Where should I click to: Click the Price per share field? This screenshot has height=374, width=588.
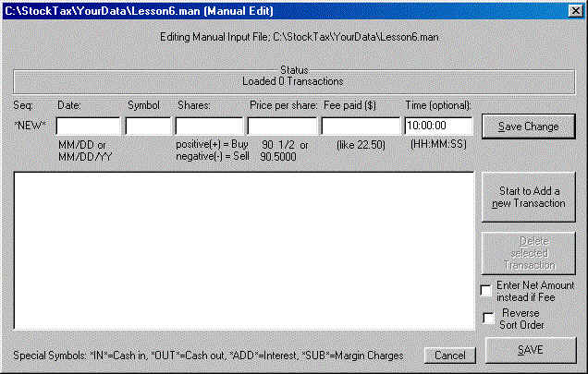pyautogui.click(x=282, y=126)
